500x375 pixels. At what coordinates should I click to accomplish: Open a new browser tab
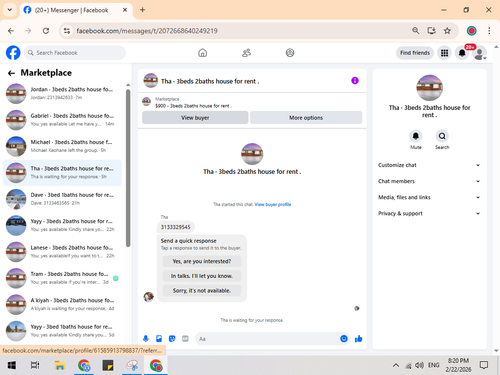coord(142,10)
